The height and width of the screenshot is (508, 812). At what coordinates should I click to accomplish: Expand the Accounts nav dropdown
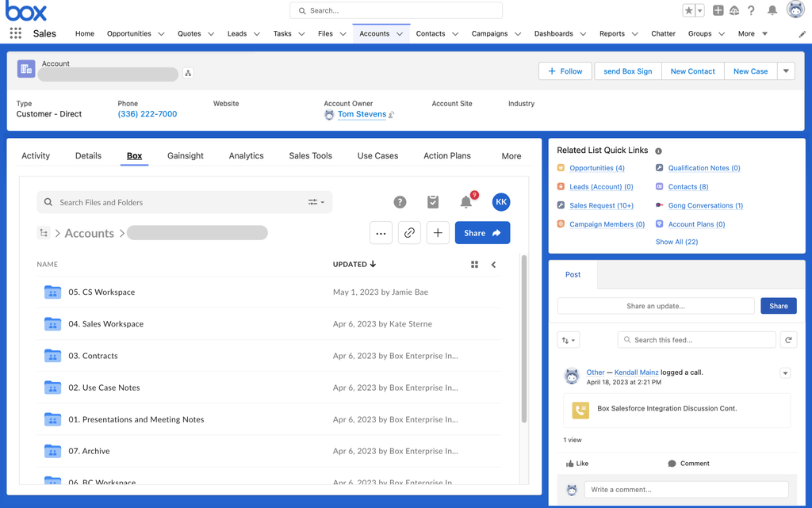(400, 34)
